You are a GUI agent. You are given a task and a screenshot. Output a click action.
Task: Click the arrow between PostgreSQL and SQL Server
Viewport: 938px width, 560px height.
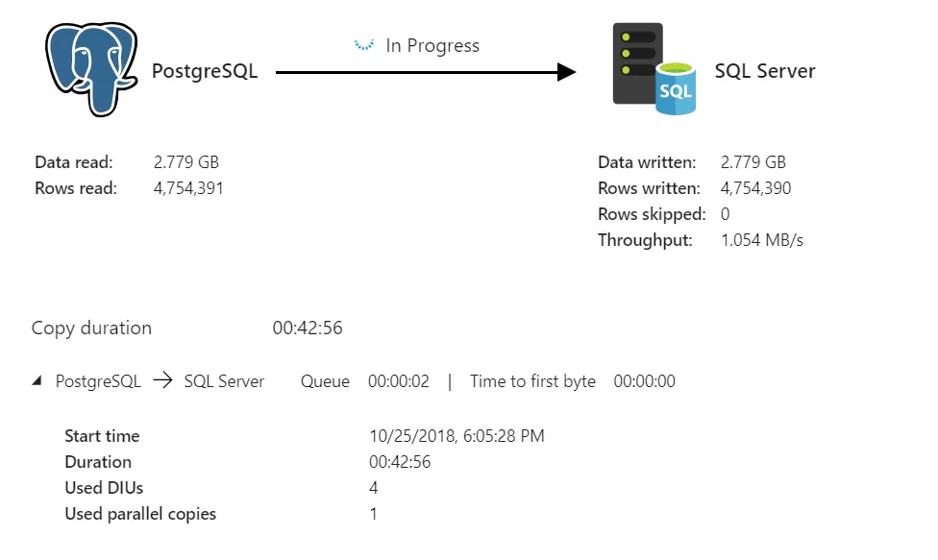[425, 72]
